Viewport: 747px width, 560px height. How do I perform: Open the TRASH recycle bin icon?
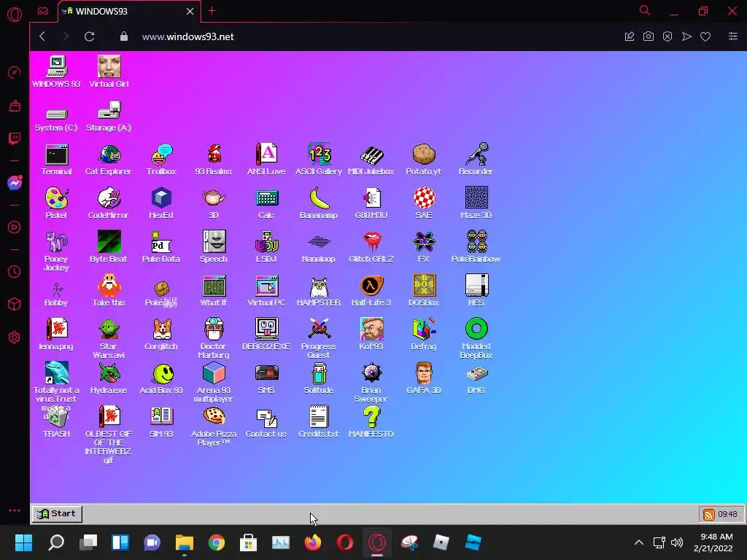(56, 422)
